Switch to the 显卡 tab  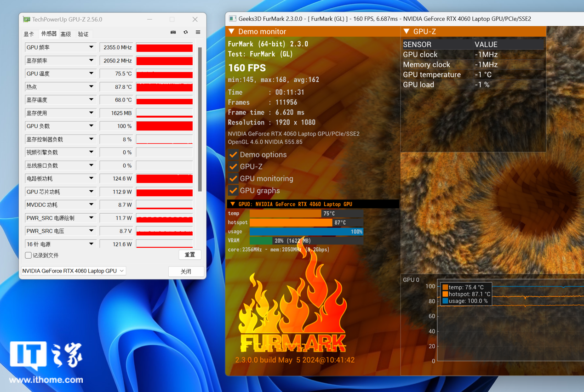click(29, 34)
